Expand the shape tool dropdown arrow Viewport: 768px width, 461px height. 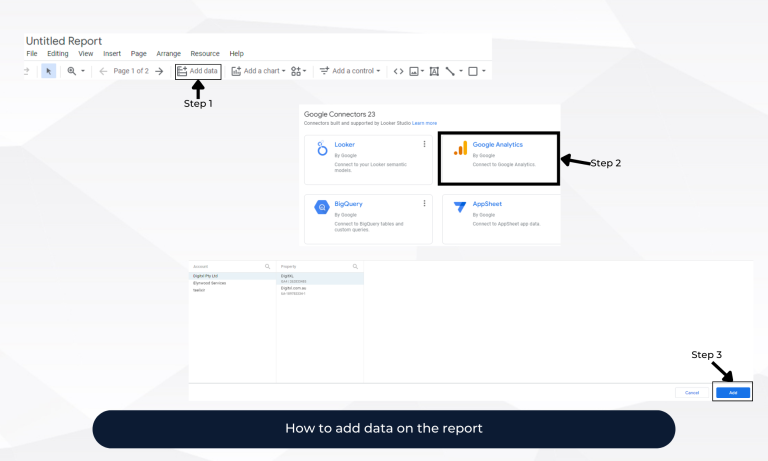485,71
